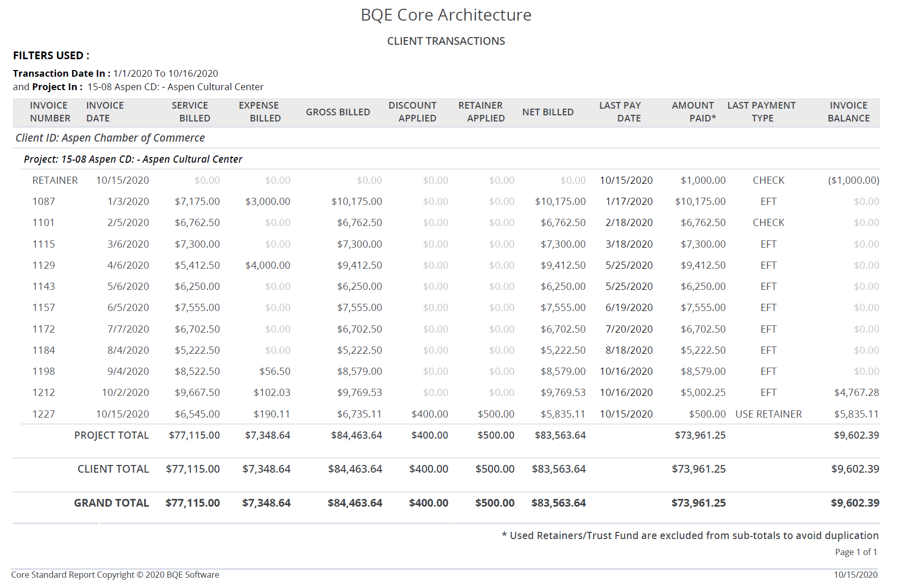Click last pay date 6/19/2020
This screenshot has height=588, width=897.
pos(629,308)
